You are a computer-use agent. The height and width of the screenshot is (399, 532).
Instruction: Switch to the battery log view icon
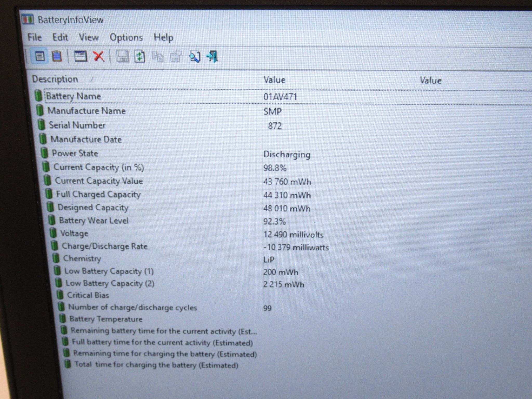coord(57,56)
